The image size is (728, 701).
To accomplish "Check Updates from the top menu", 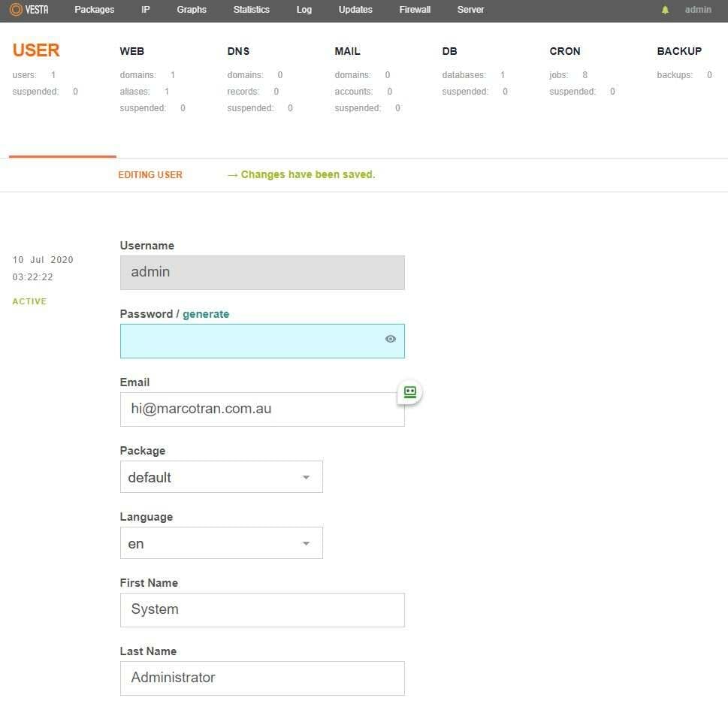I will 355,10.
